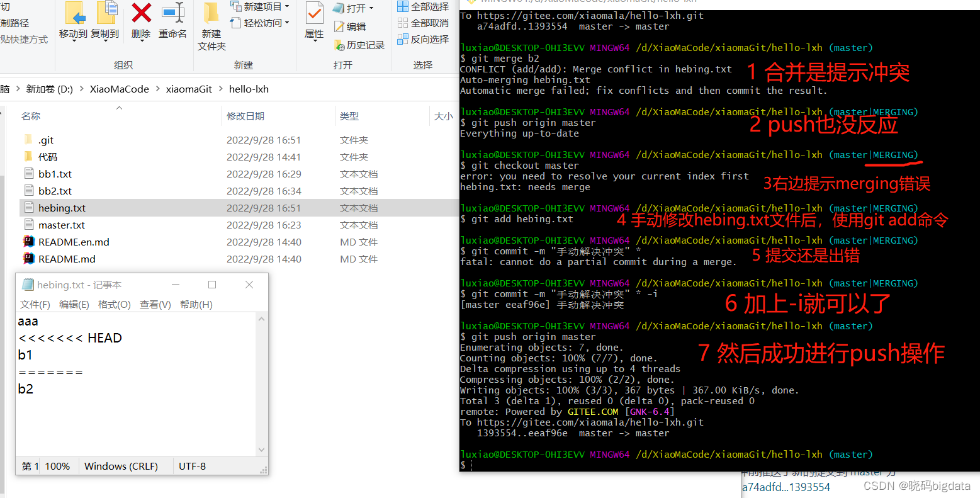Click the Notepad scrollbar up arrow
980x498 pixels.
click(262, 319)
